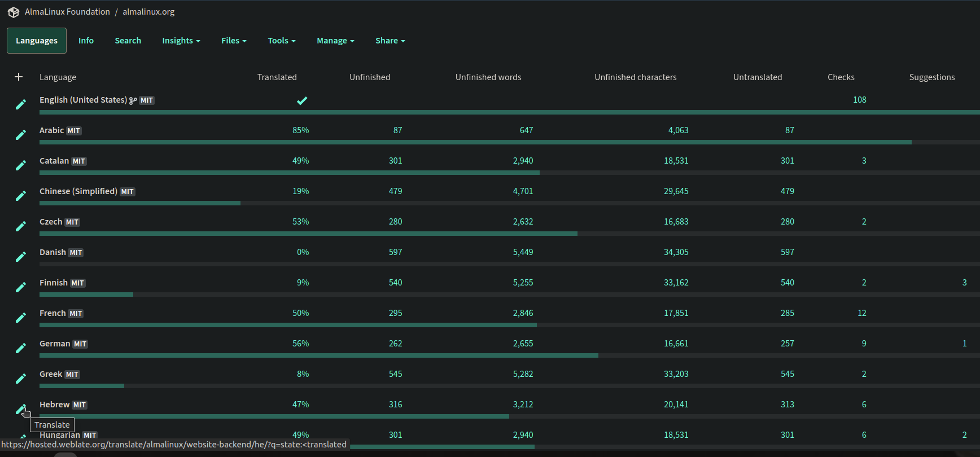Click the Finnish translation progress bar
The width and height of the screenshot is (980, 457).
pyautogui.click(x=86, y=295)
